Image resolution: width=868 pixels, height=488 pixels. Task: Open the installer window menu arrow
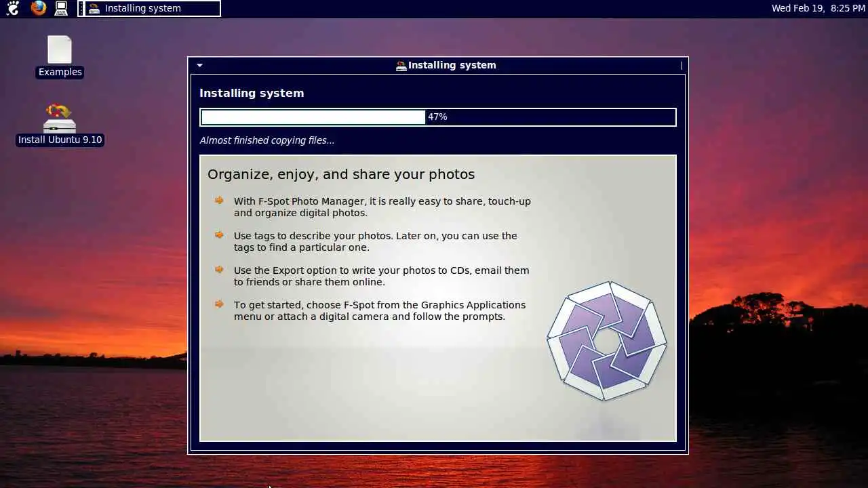point(199,66)
